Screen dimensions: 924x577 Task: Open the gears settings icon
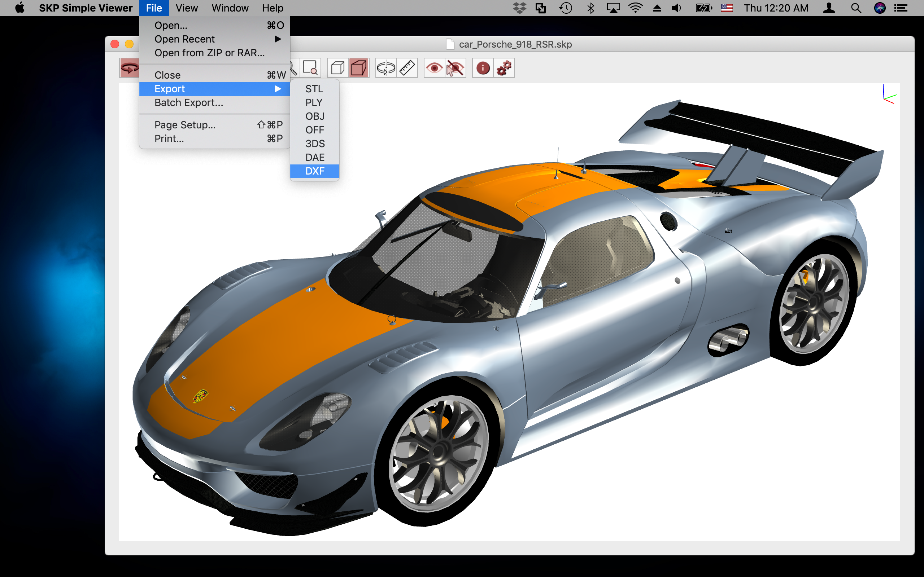504,68
